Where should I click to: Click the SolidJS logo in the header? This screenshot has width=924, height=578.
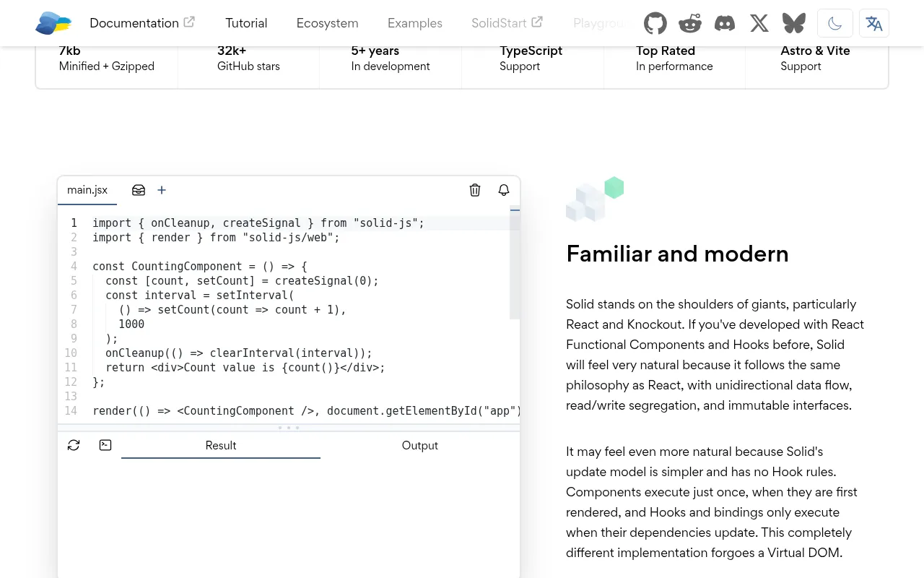click(53, 23)
